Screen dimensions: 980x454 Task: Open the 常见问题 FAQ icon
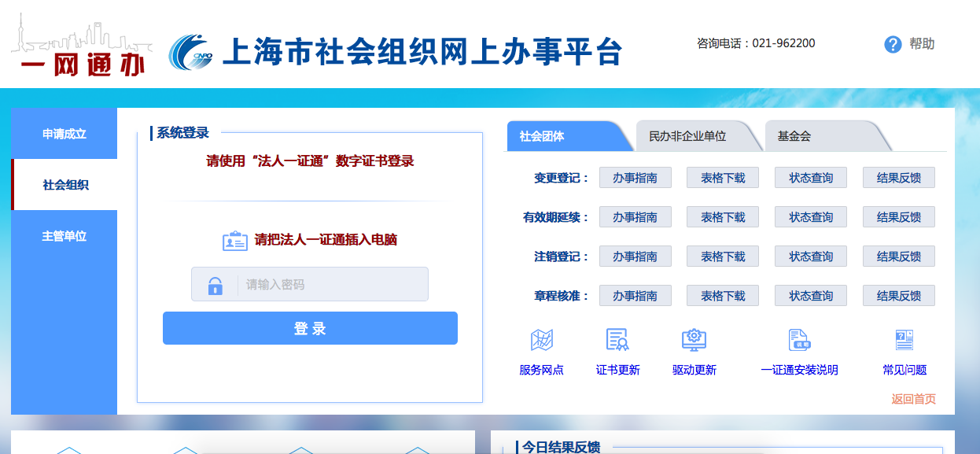click(904, 340)
